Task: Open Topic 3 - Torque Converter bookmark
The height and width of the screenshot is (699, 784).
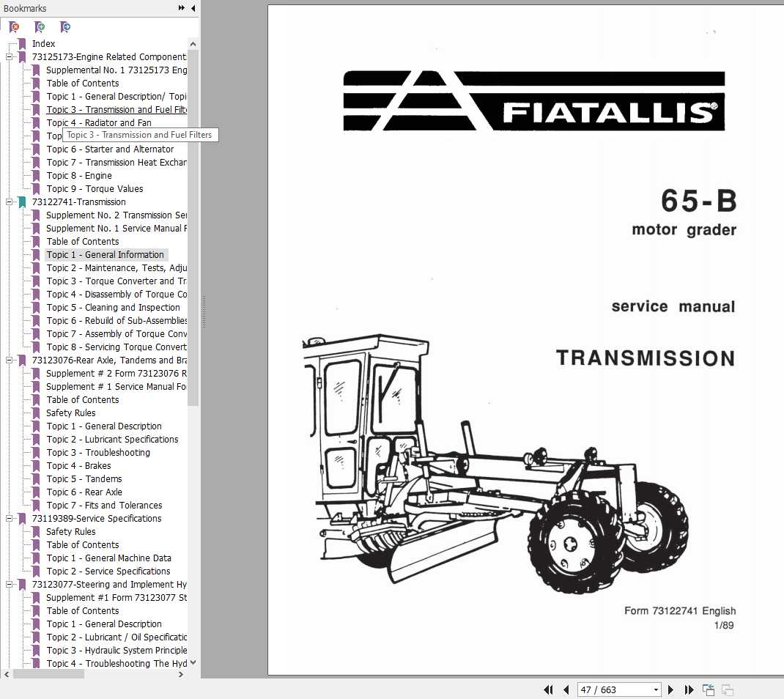Action: click(117, 281)
